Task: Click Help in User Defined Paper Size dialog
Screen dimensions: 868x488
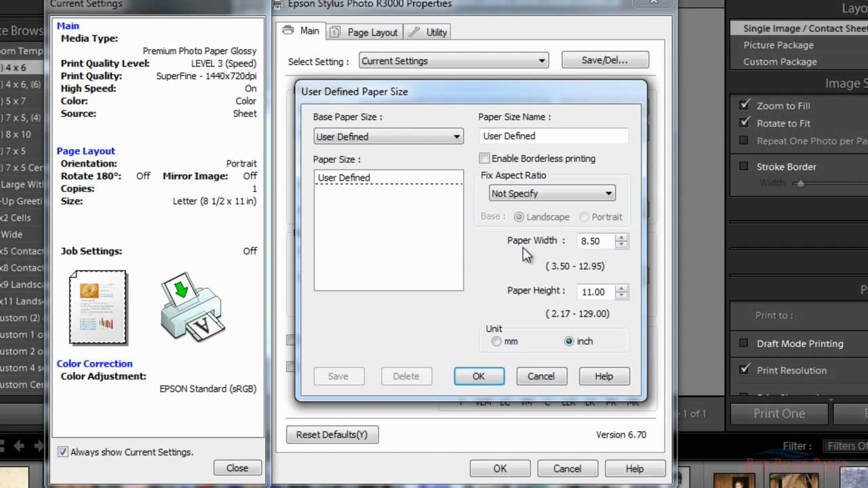Action: [604, 376]
